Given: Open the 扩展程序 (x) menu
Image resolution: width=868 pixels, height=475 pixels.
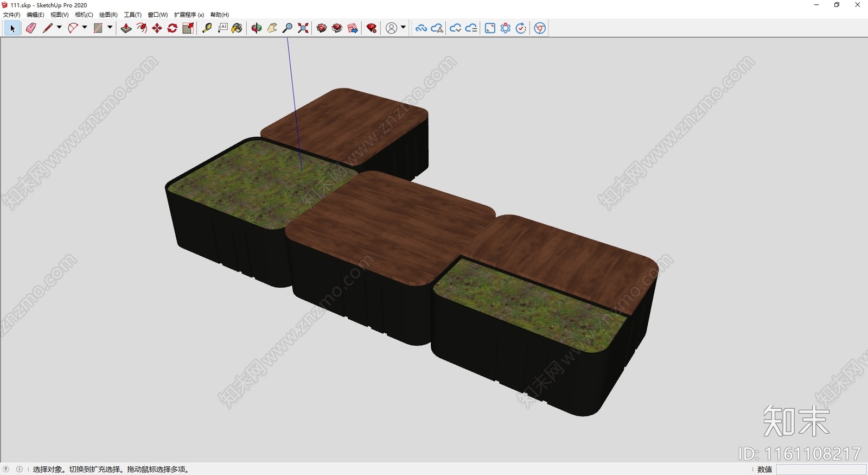Looking at the screenshot, I should pos(189,15).
